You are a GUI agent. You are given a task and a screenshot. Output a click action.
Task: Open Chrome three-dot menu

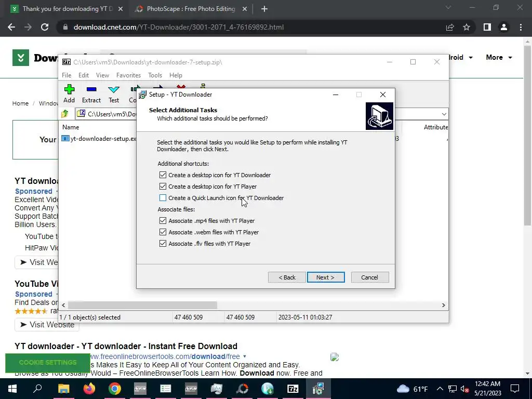521,27
